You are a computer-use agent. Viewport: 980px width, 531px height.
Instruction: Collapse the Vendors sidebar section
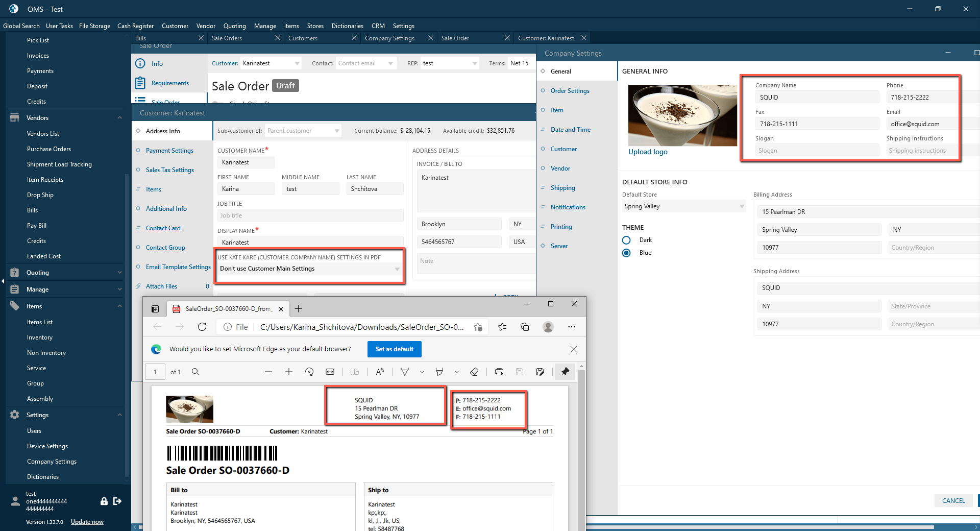119,118
